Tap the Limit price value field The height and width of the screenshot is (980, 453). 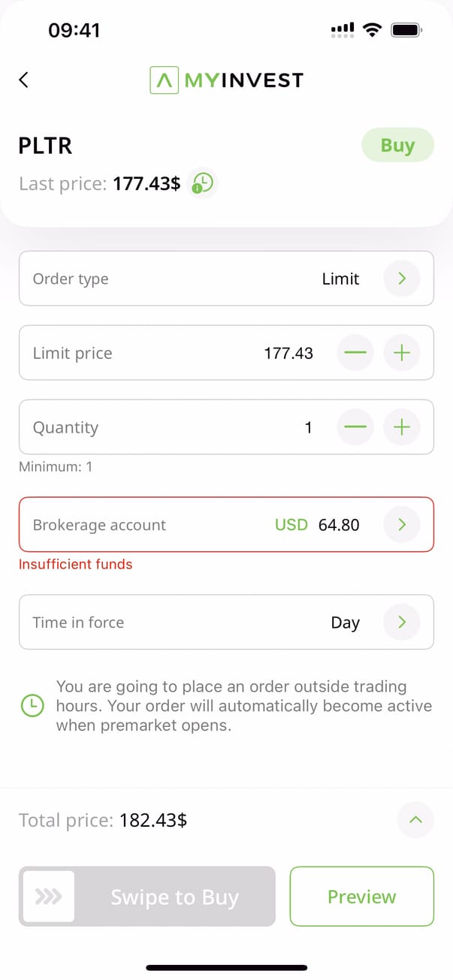tap(288, 353)
